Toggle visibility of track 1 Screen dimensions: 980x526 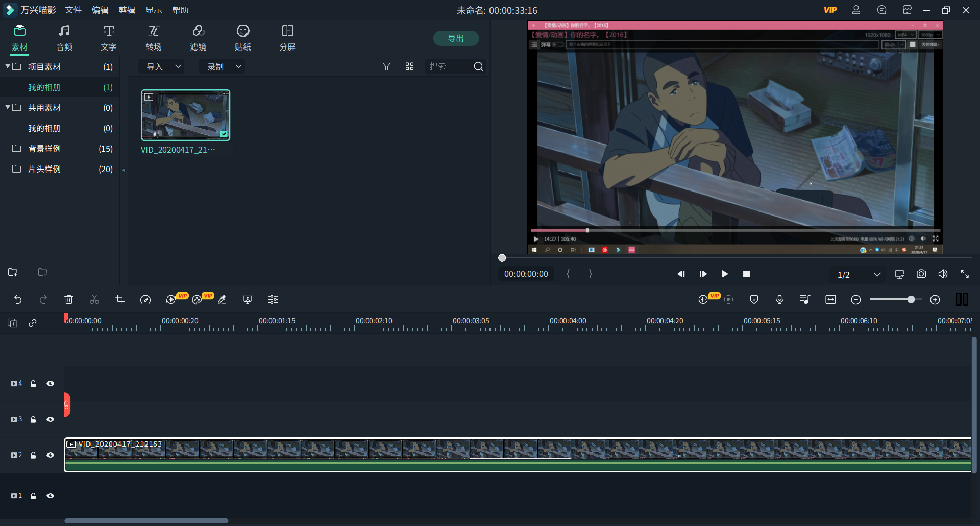[x=50, y=496]
